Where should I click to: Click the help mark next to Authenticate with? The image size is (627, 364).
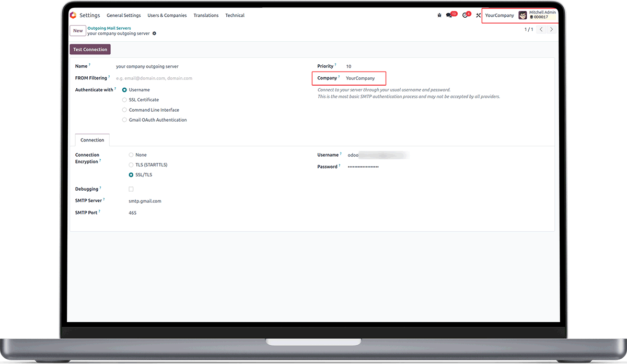click(115, 89)
